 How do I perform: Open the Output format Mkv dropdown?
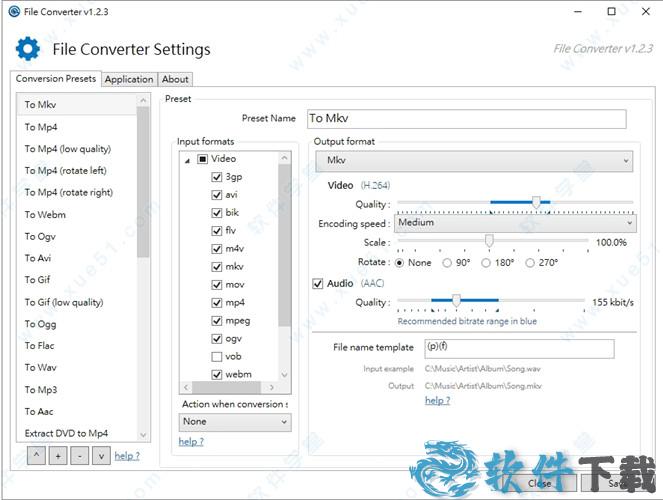(474, 161)
